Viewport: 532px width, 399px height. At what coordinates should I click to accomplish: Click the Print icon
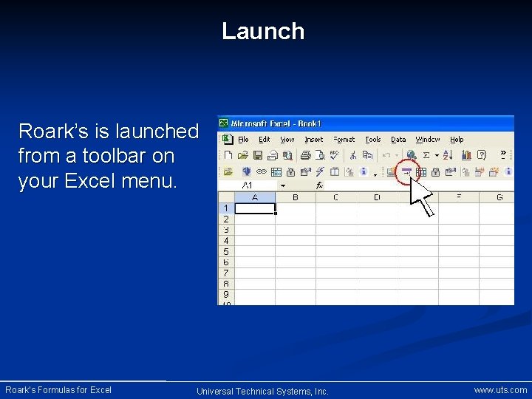click(x=306, y=155)
